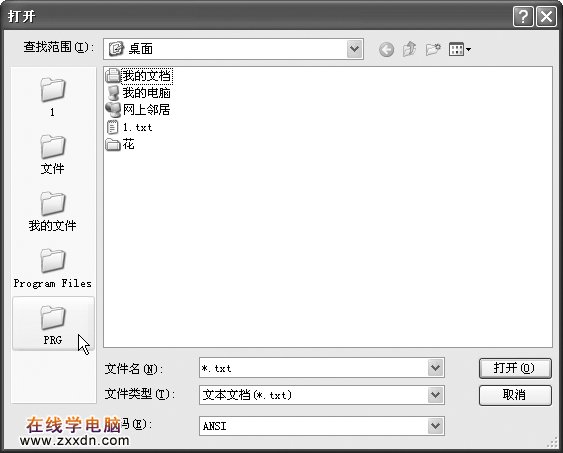
Task: Select the 花 folder
Action: (x=120, y=144)
